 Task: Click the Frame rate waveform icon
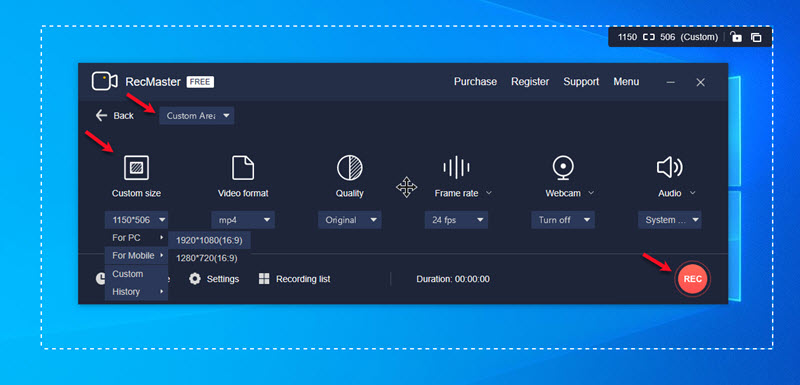tap(456, 167)
